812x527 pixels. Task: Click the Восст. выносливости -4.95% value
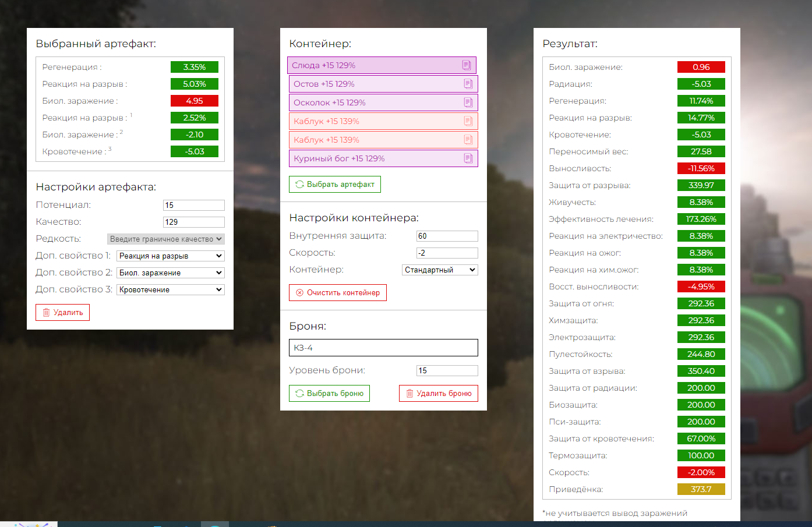click(701, 287)
